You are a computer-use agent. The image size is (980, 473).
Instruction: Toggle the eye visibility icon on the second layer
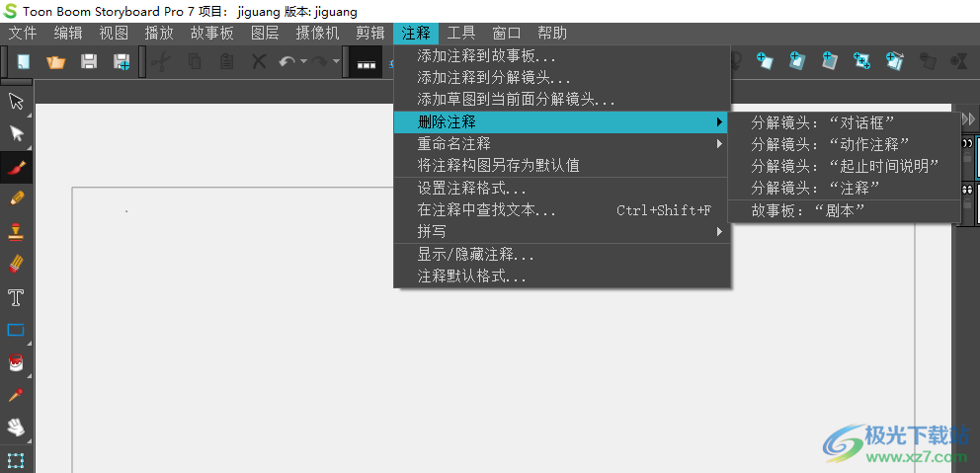click(967, 190)
